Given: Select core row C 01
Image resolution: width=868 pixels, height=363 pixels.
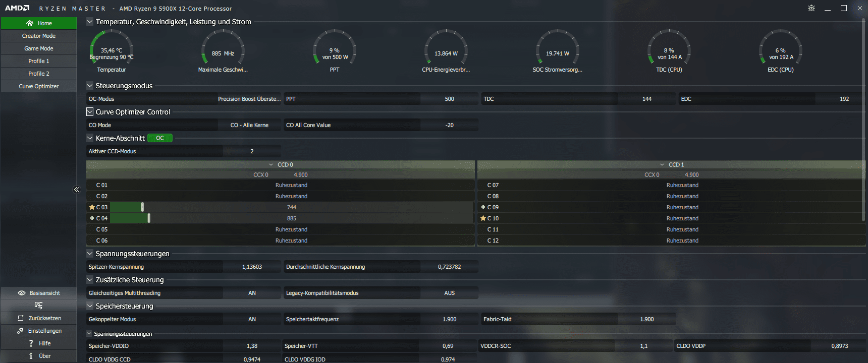Looking at the screenshot, I should pyautogui.click(x=281, y=185).
